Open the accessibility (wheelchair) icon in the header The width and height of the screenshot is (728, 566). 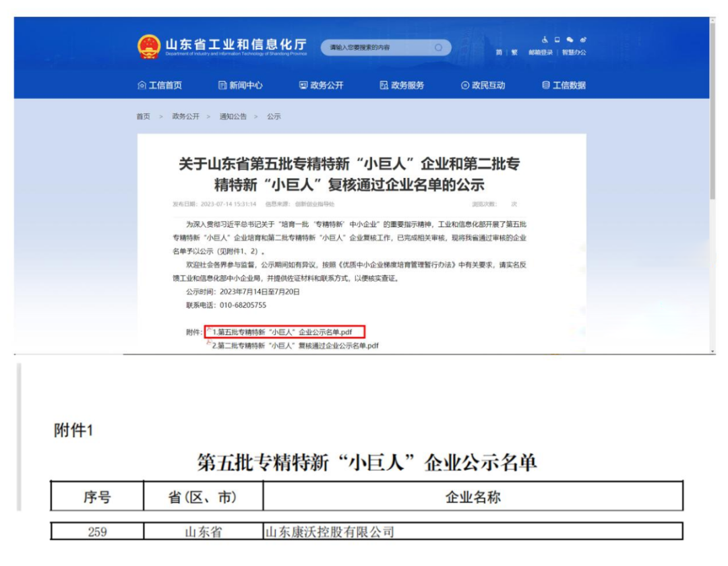click(x=545, y=40)
